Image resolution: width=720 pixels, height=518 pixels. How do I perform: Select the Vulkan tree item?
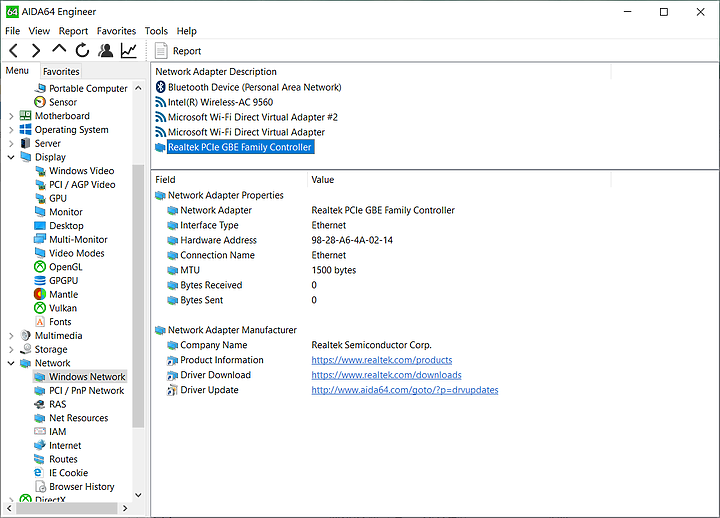pos(62,308)
